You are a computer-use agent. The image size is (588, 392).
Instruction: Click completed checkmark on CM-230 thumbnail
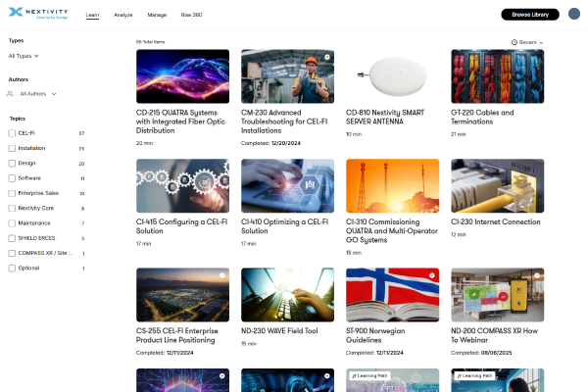pyautogui.click(x=327, y=57)
